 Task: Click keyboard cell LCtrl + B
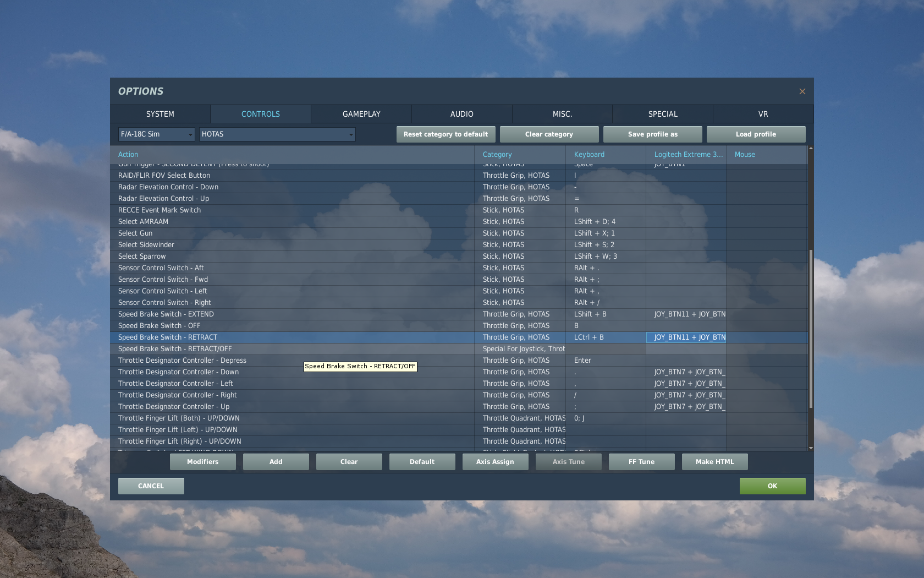coord(606,337)
